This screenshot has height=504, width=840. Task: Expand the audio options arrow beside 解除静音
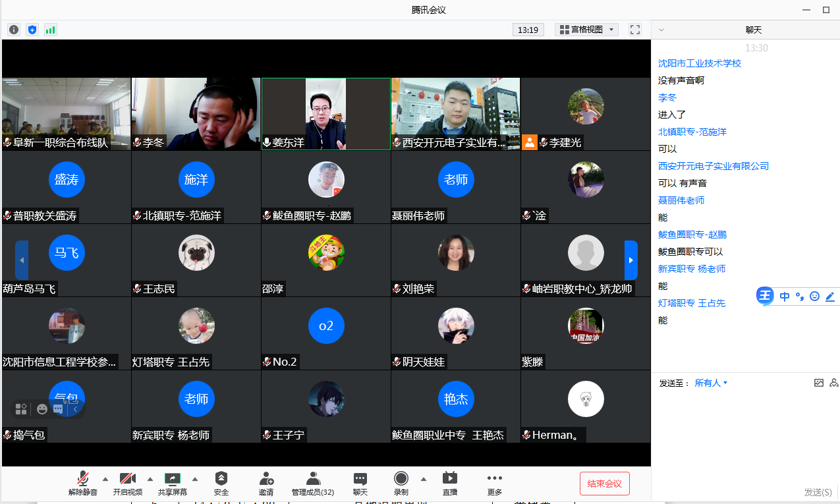coord(105,479)
